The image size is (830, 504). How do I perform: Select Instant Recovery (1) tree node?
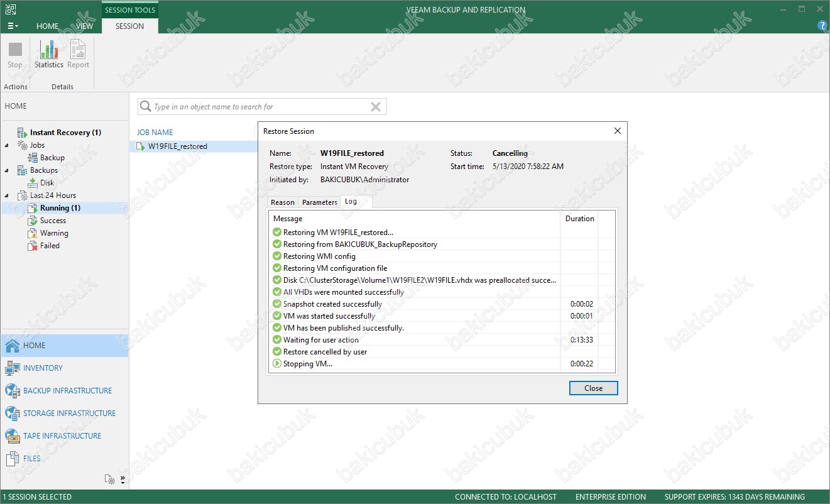tap(65, 133)
